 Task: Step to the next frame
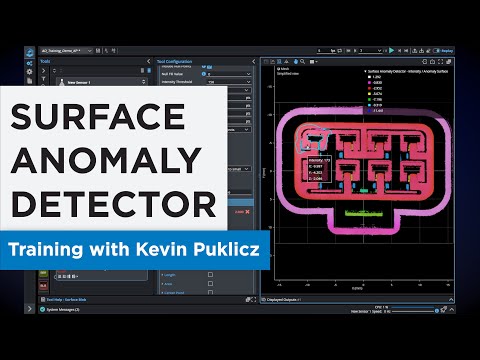(399, 51)
